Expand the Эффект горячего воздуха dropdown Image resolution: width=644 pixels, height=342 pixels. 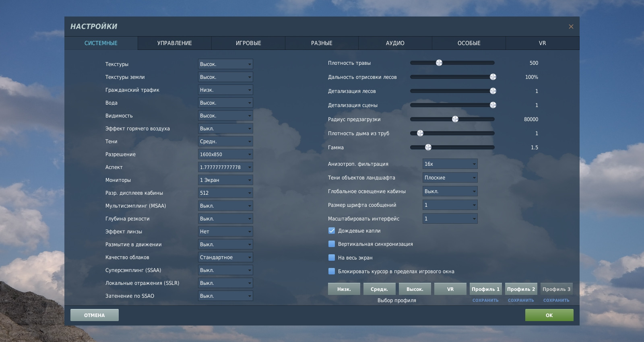tap(225, 128)
